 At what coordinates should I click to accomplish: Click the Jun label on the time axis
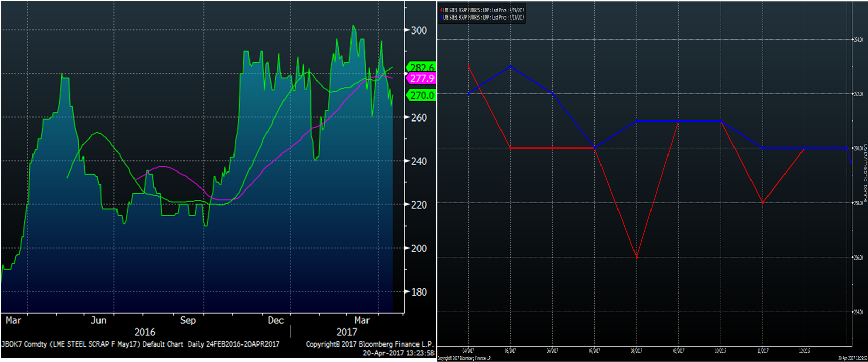[x=98, y=320]
